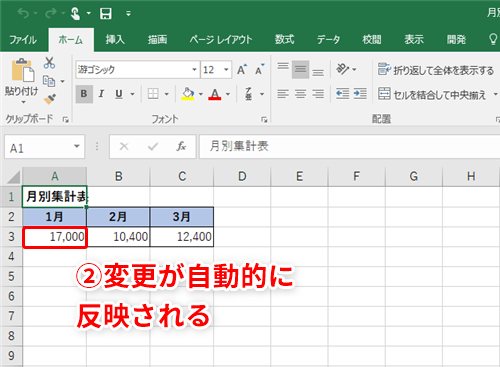The image size is (500, 367).
Task: Switch to the 挿入 tab
Action: point(115,40)
